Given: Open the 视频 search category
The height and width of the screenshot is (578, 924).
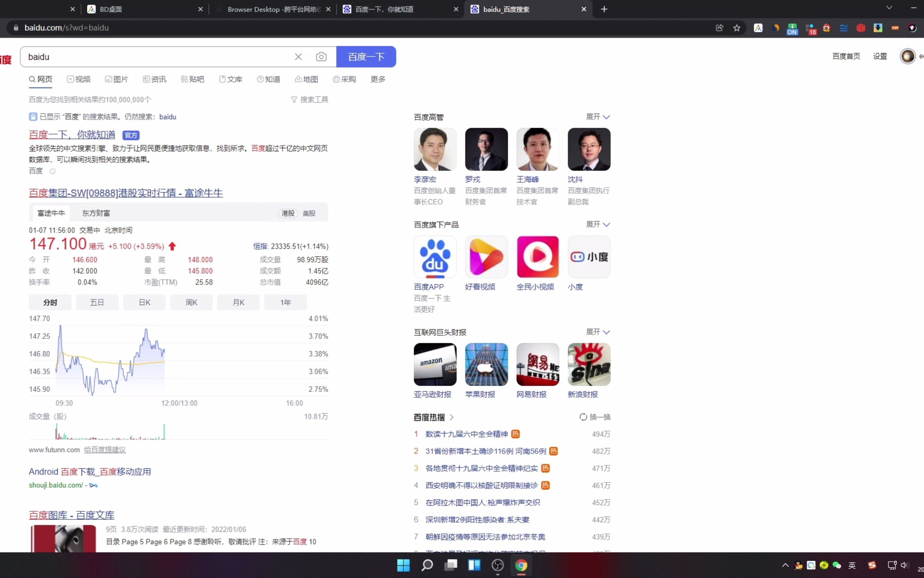Looking at the screenshot, I should 79,79.
